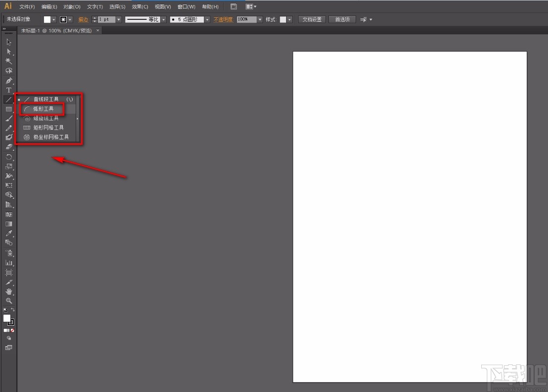The width and height of the screenshot is (548, 392).
Task: Tear off the line tools flyout panel
Action: tap(78, 119)
